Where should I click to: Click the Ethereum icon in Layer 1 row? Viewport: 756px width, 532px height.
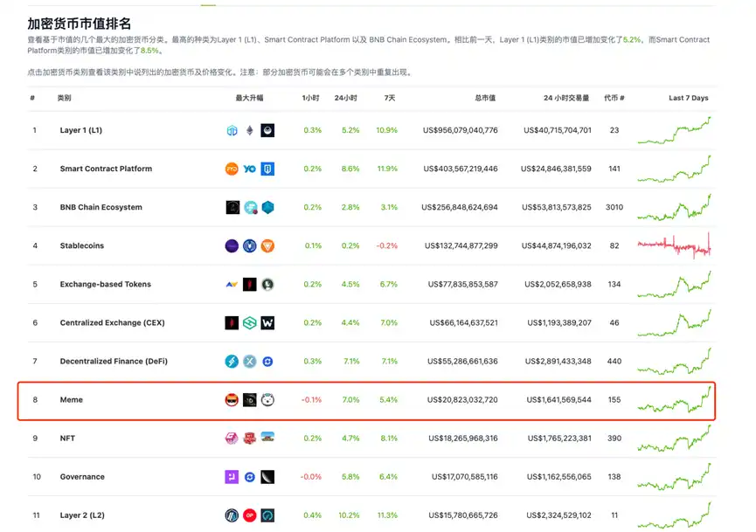249,130
